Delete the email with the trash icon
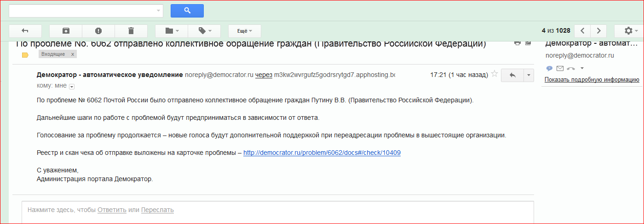This screenshot has height=224, width=644. (131, 31)
